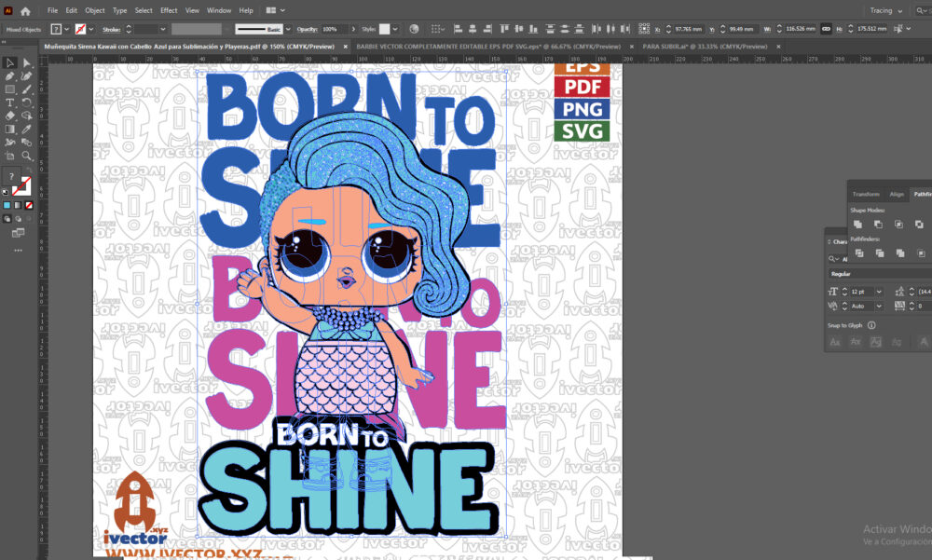
Task: Click the Default Fill and Stroke icon
Action: click(6, 192)
